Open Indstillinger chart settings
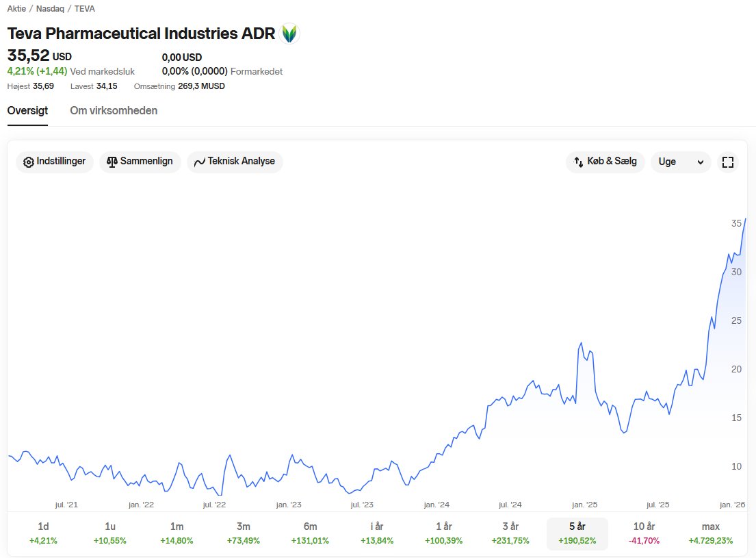The height and width of the screenshot is (558, 756). (x=55, y=162)
